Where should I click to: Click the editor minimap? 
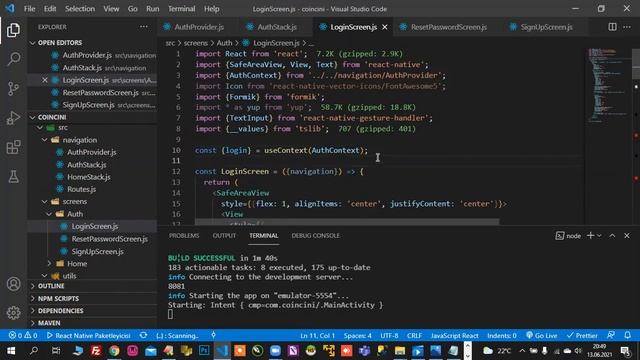(608, 85)
